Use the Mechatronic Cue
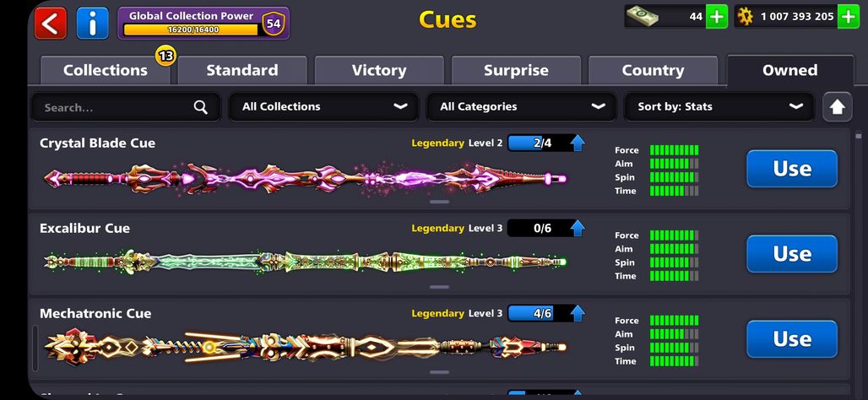This screenshot has width=868, height=400. tap(792, 339)
